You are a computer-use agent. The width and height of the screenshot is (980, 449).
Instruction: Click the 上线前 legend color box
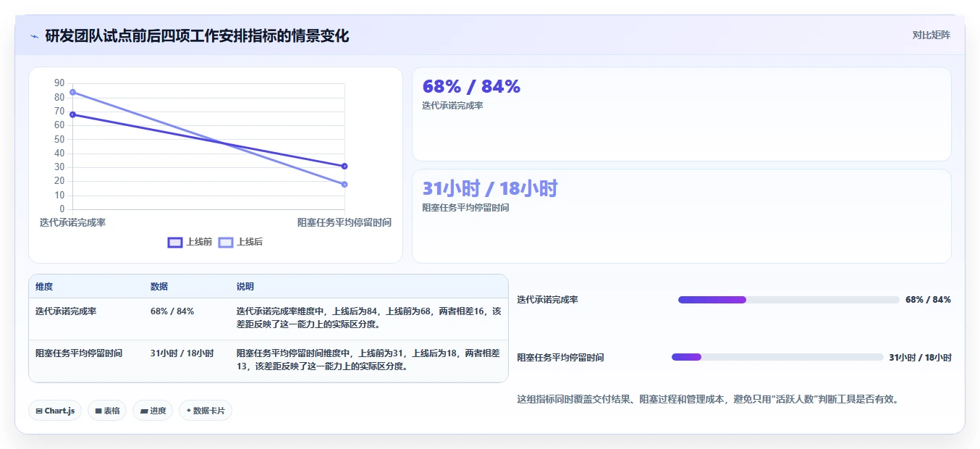174,242
